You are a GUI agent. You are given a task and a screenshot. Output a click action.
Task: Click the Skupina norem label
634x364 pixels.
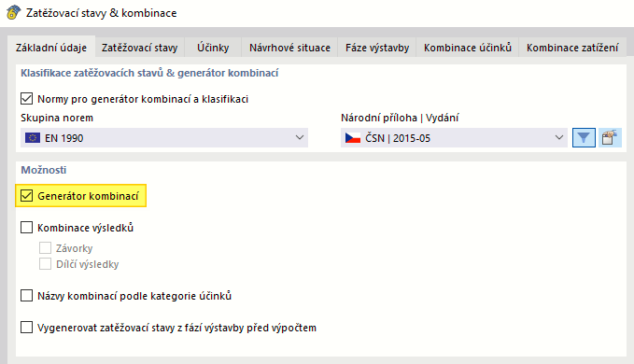point(57,118)
